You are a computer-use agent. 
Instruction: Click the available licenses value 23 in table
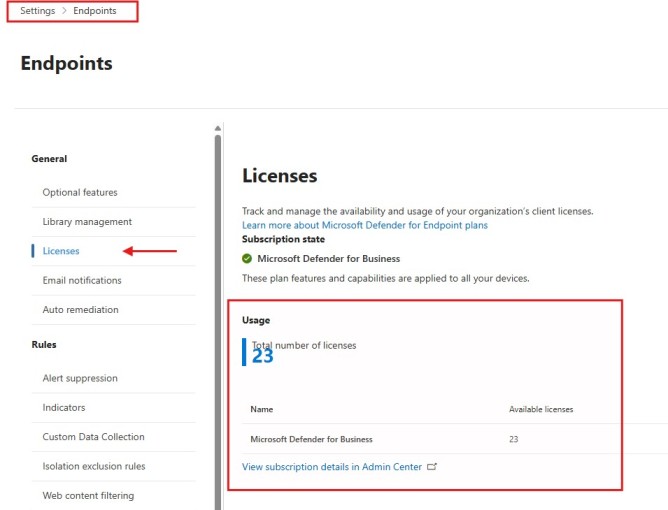[x=514, y=439]
